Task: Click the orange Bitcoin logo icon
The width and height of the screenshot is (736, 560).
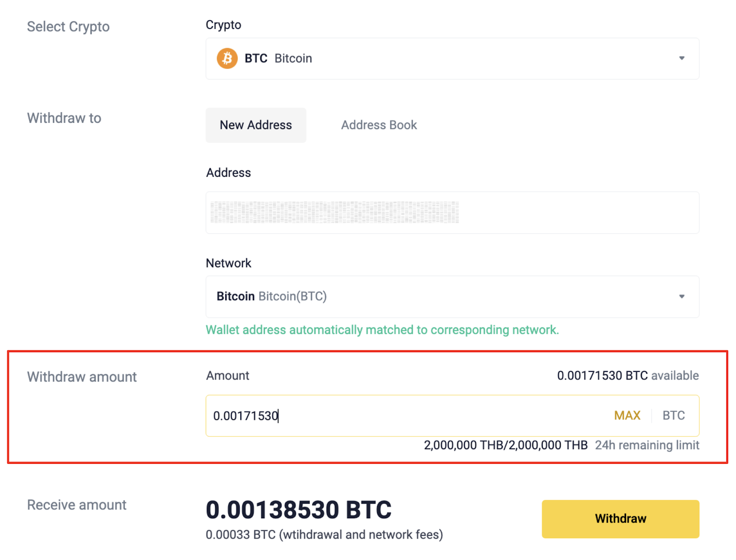Action: 227,58
